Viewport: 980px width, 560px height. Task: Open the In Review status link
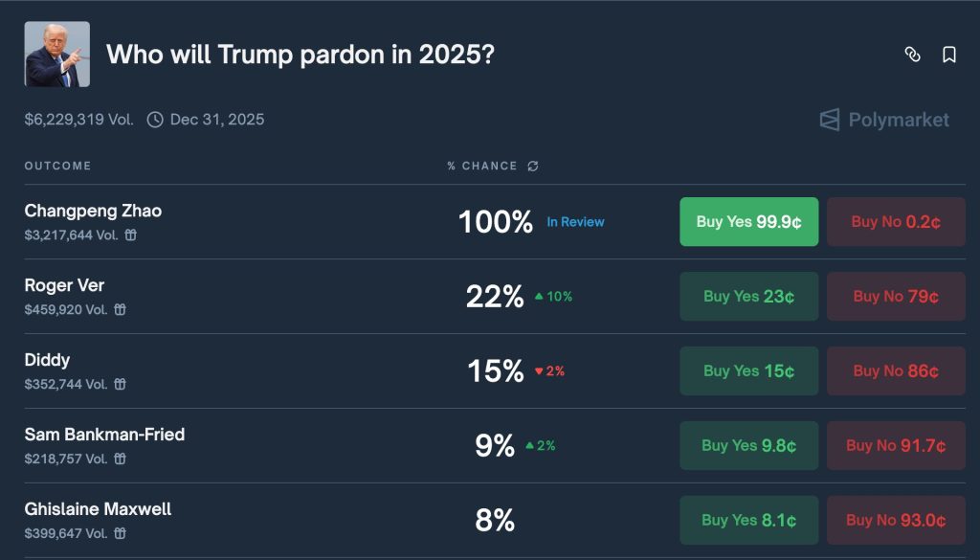pos(575,222)
